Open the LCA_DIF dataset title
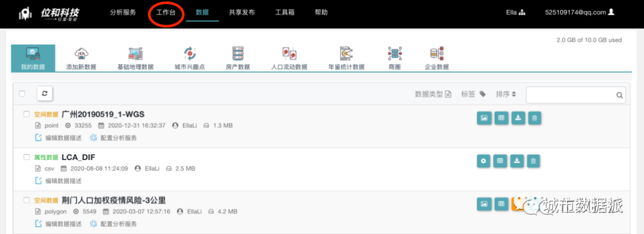644x234 pixels. tap(79, 157)
